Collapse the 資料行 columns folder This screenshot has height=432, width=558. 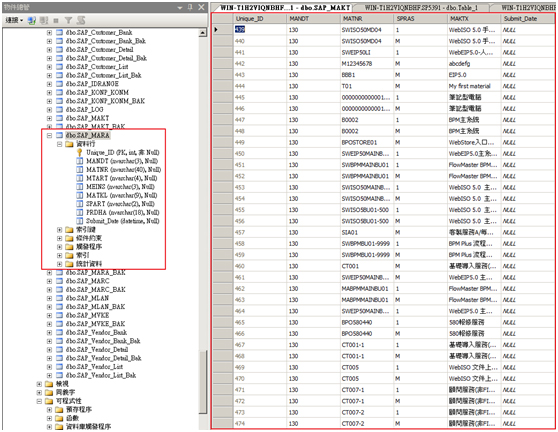[x=59, y=144]
